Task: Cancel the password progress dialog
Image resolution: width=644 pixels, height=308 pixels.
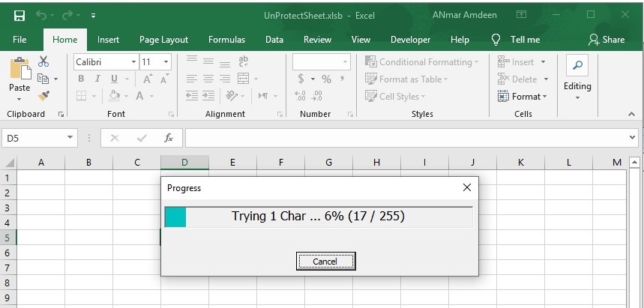Action: (325, 261)
